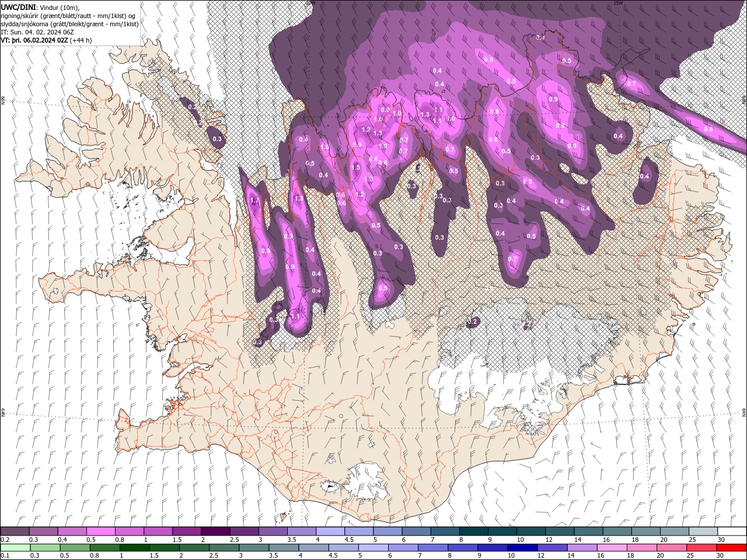This screenshot has width=747, height=560.
Task: Click the lower blue swatch between 7 and 8
Action: point(433,548)
